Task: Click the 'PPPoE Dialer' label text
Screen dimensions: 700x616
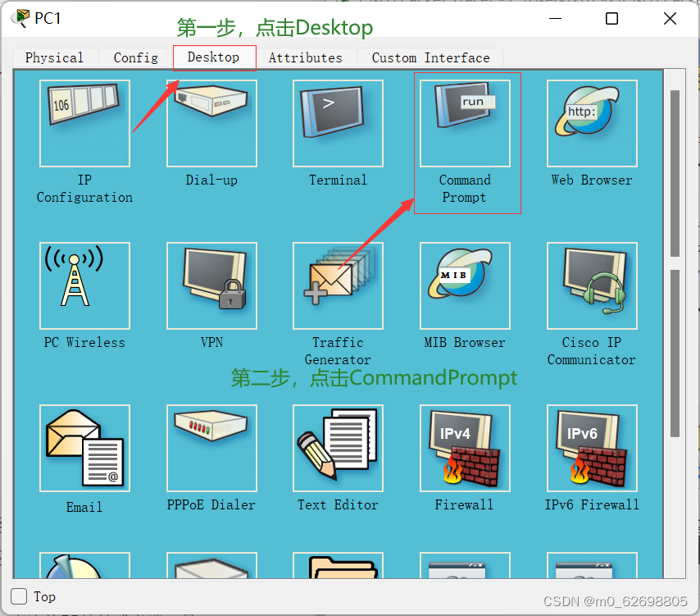Action: pyautogui.click(x=211, y=504)
